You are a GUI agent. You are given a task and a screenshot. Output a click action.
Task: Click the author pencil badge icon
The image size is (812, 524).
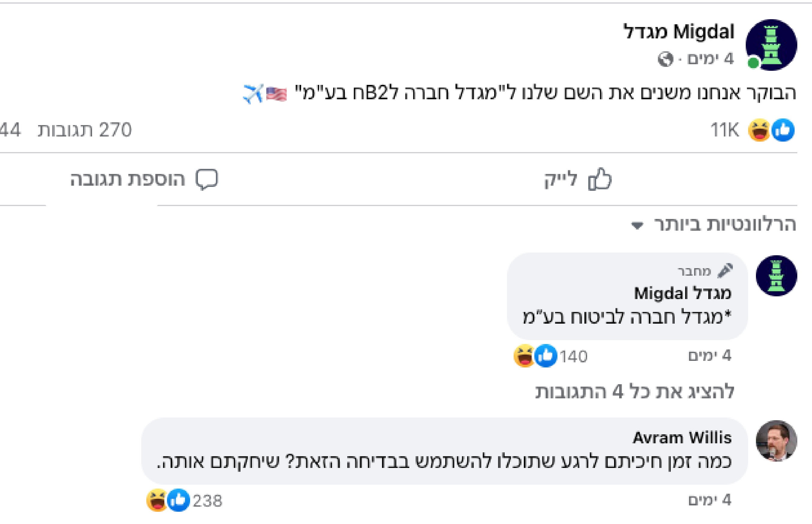click(725, 271)
